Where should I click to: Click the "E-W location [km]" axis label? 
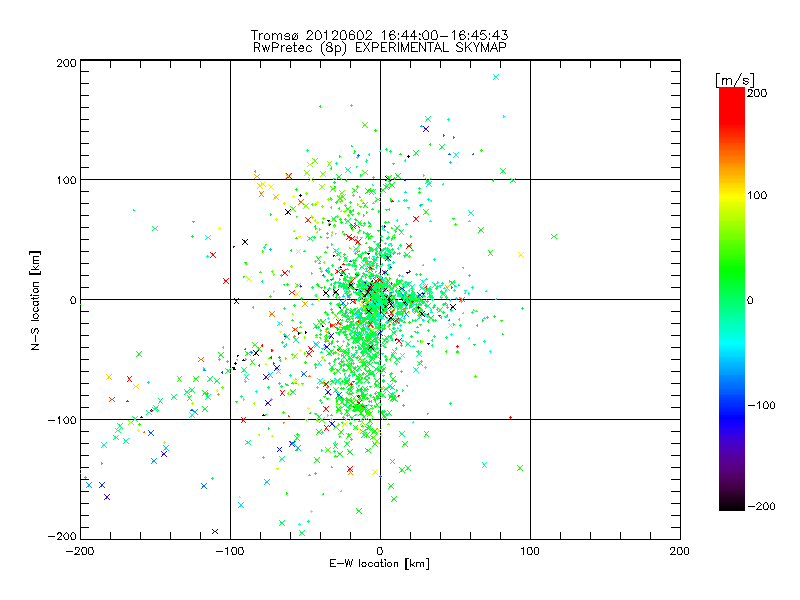379,563
